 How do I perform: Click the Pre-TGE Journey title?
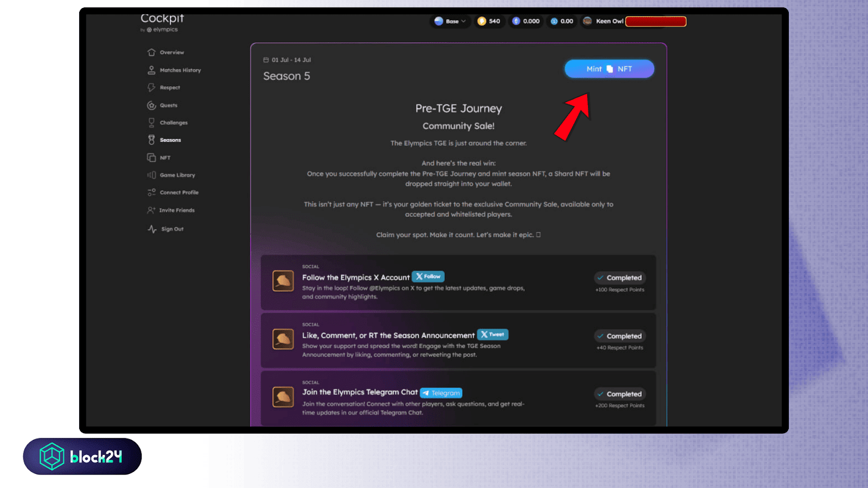click(x=458, y=108)
